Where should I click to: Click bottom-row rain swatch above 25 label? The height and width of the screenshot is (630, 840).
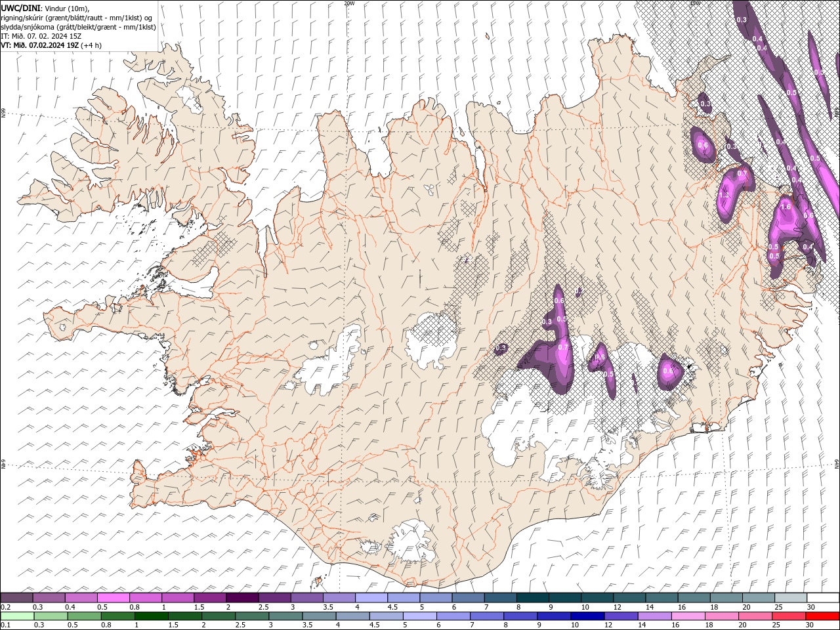(x=789, y=616)
